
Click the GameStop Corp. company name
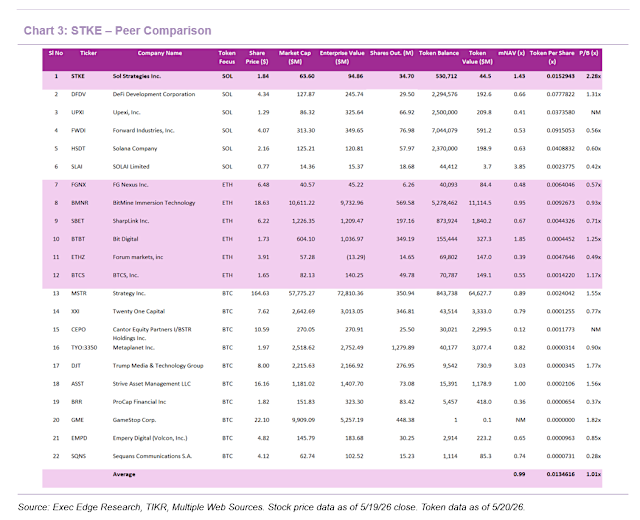click(134, 420)
